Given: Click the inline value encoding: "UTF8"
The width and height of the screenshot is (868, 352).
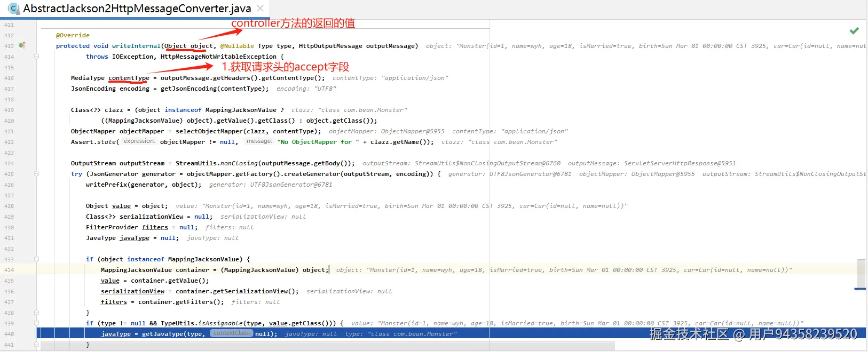Looking at the screenshot, I should coord(306,89).
